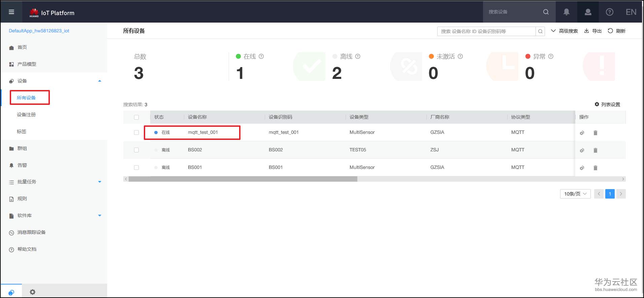Image resolution: width=644 pixels, height=298 pixels.
Task: Open 告警 in the sidebar
Action: (22, 165)
